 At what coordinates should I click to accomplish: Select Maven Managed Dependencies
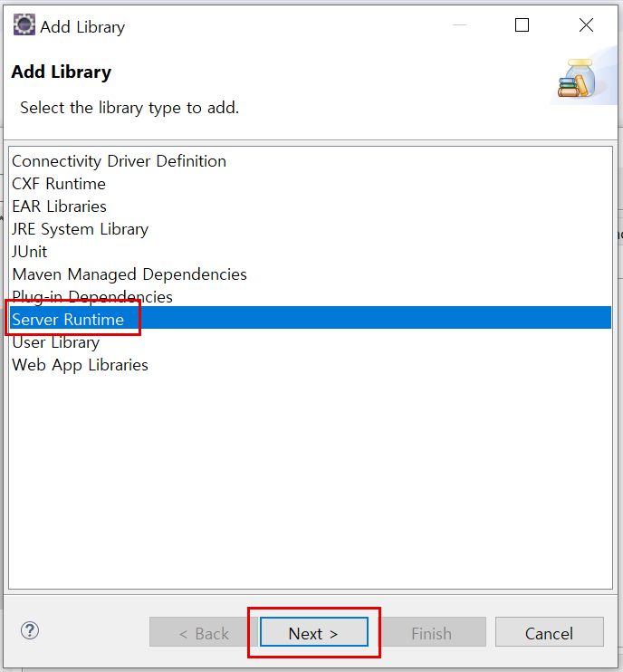(x=129, y=274)
